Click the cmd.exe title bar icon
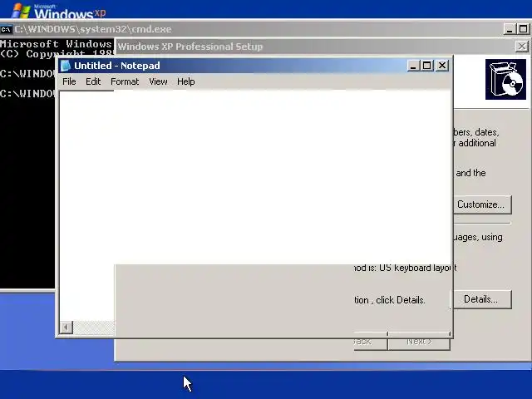This screenshot has height=399, width=532. click(x=6, y=30)
